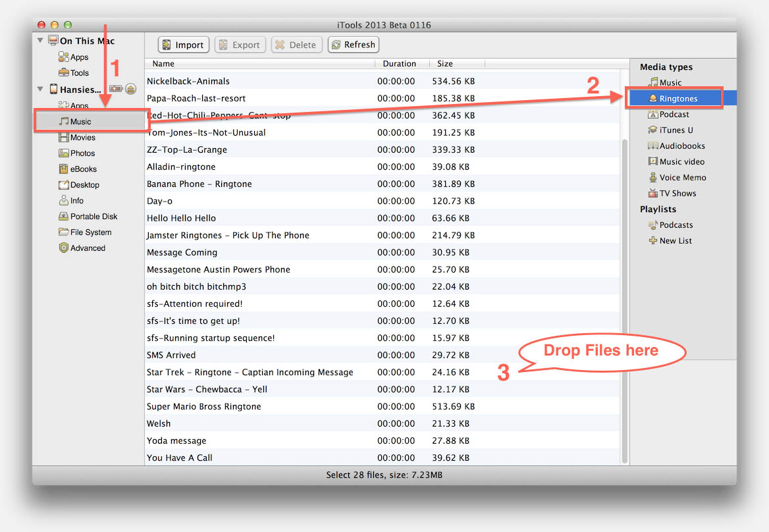This screenshot has width=769, height=532.
Task: Click the Delete button
Action: click(296, 45)
